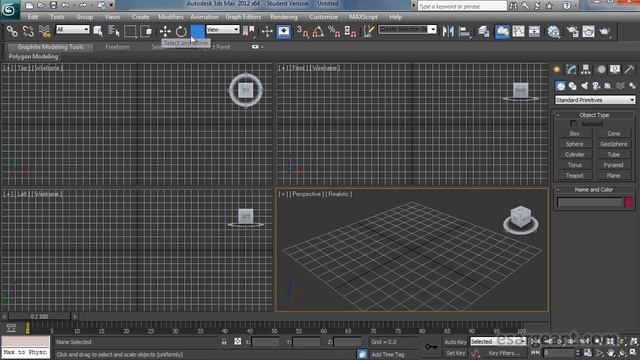This screenshot has height=360, width=640.
Task: Open the Polygon Modeling panel
Action: click(x=33, y=56)
